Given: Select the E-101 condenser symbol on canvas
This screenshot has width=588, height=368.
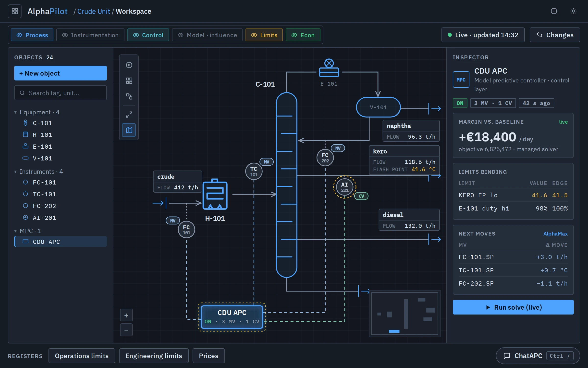Looking at the screenshot, I should point(329,68).
